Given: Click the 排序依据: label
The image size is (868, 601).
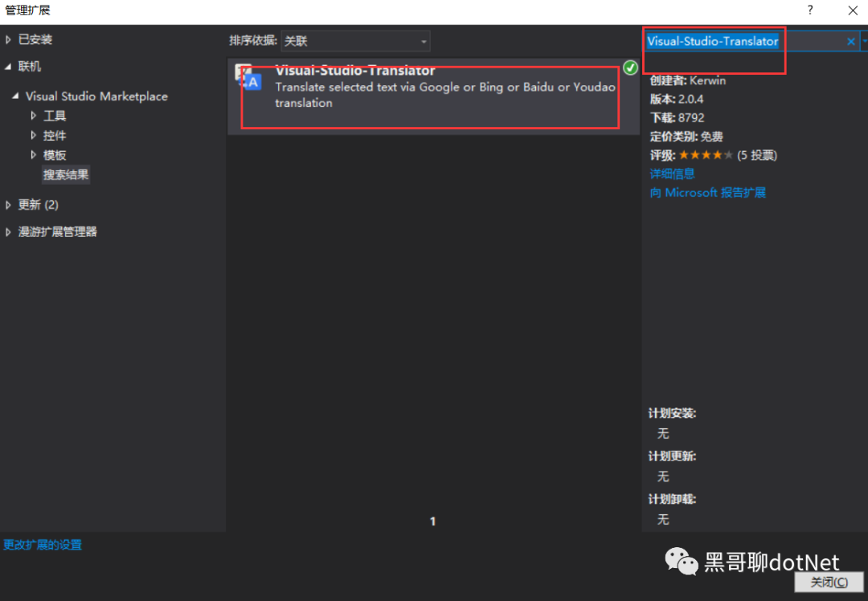Looking at the screenshot, I should pos(253,40).
